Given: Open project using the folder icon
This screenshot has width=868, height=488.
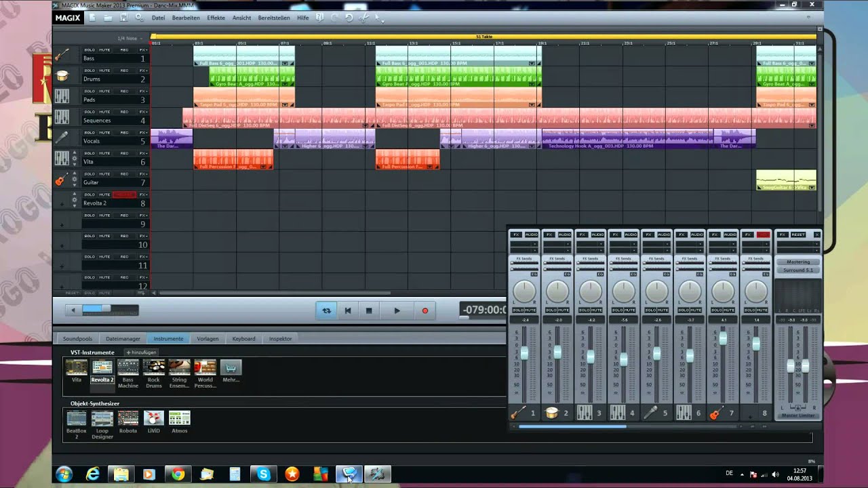Looking at the screenshot, I should click(108, 18).
